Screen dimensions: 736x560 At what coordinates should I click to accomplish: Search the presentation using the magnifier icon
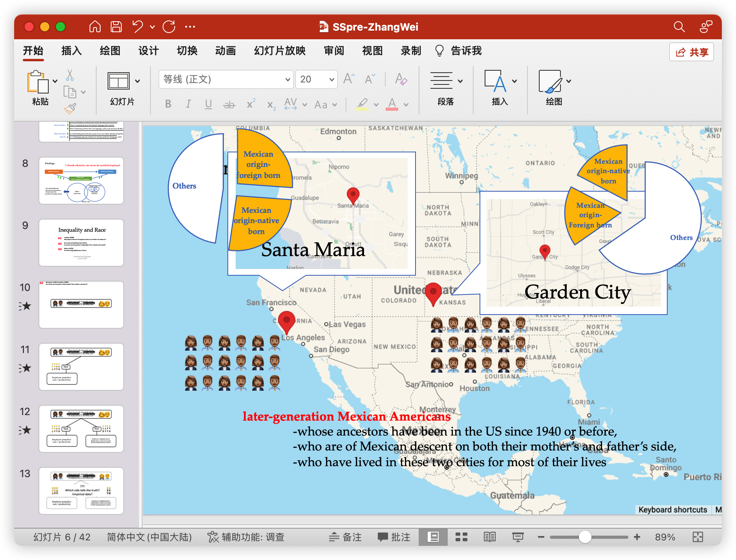[x=679, y=27]
